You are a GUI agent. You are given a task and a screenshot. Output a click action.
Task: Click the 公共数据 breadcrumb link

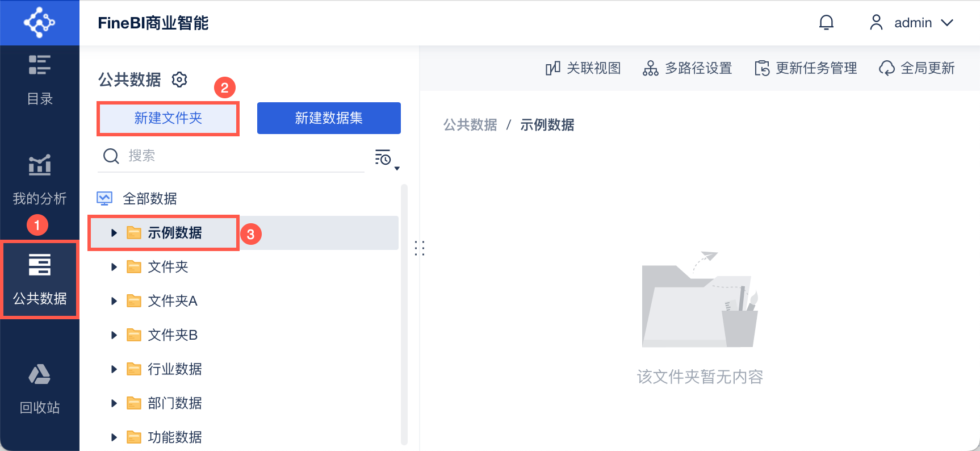point(470,125)
